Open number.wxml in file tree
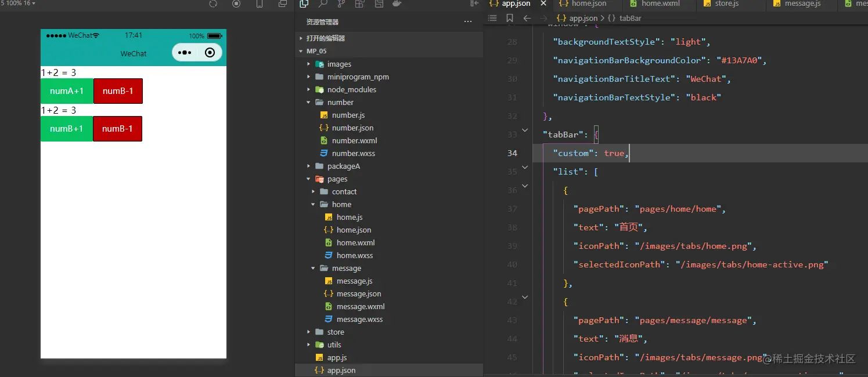 tap(389, 140)
